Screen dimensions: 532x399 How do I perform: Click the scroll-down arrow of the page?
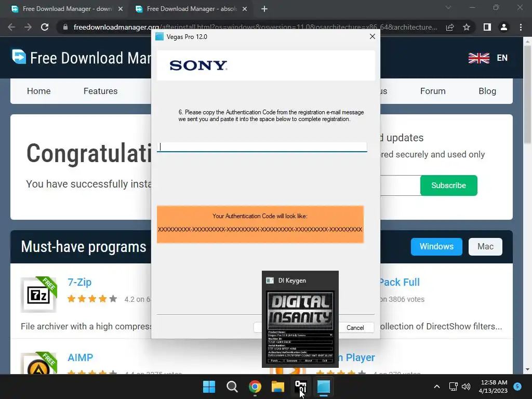pos(527,369)
